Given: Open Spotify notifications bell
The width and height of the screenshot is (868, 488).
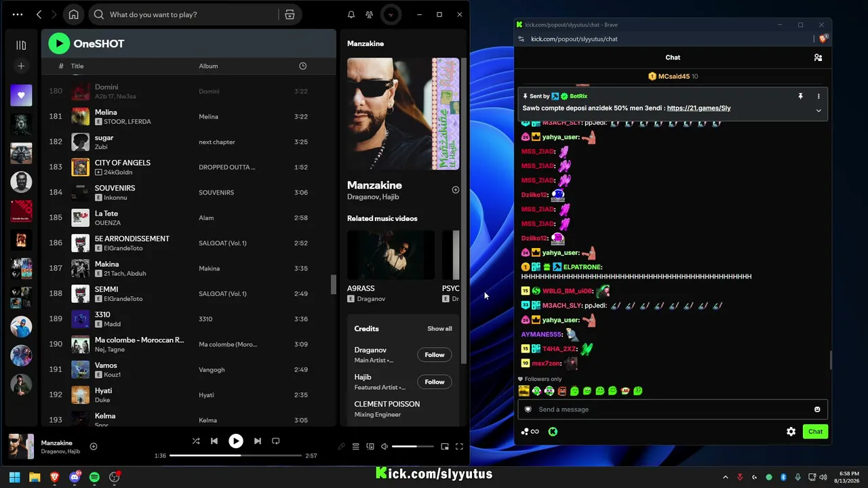Looking at the screenshot, I should (351, 14).
